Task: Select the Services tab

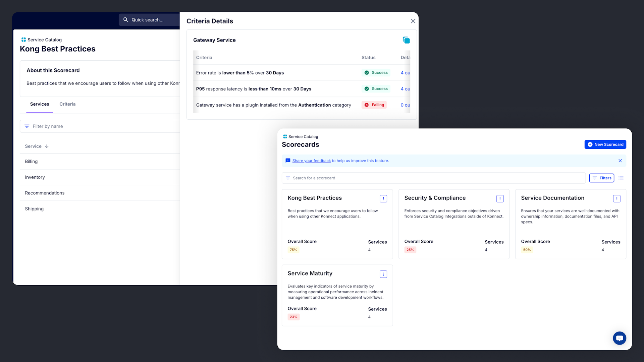Action: pos(39,104)
